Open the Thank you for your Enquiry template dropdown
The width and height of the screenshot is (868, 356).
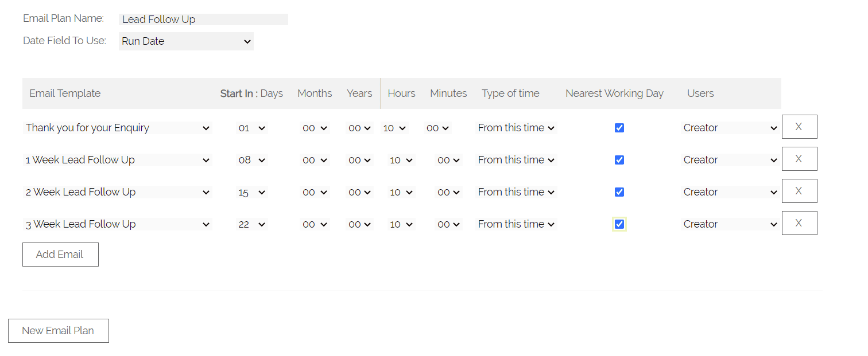[x=118, y=128]
